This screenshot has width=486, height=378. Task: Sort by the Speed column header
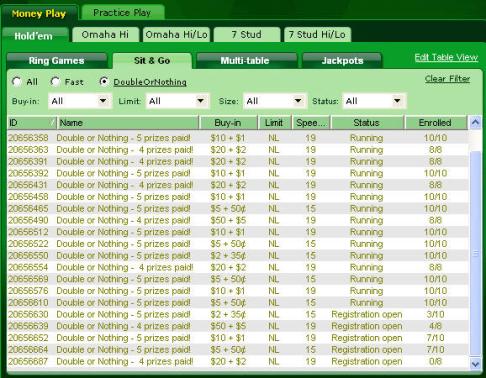point(311,123)
